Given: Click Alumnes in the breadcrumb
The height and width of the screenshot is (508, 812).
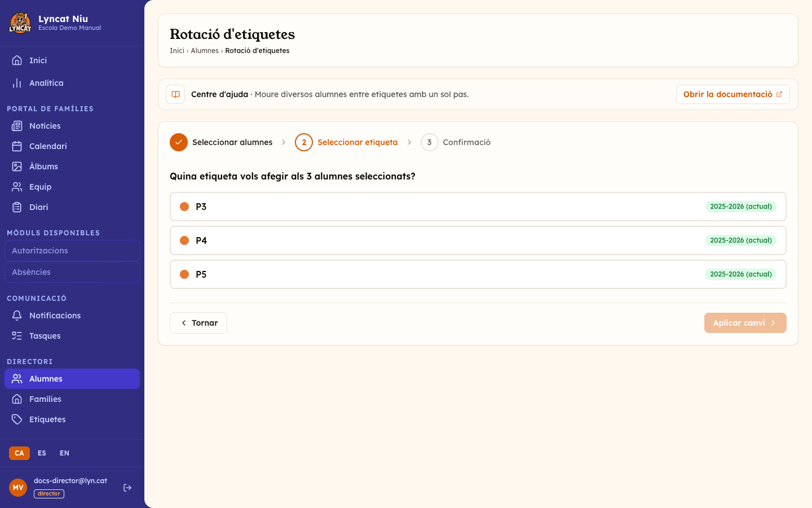Looking at the screenshot, I should pos(205,51).
